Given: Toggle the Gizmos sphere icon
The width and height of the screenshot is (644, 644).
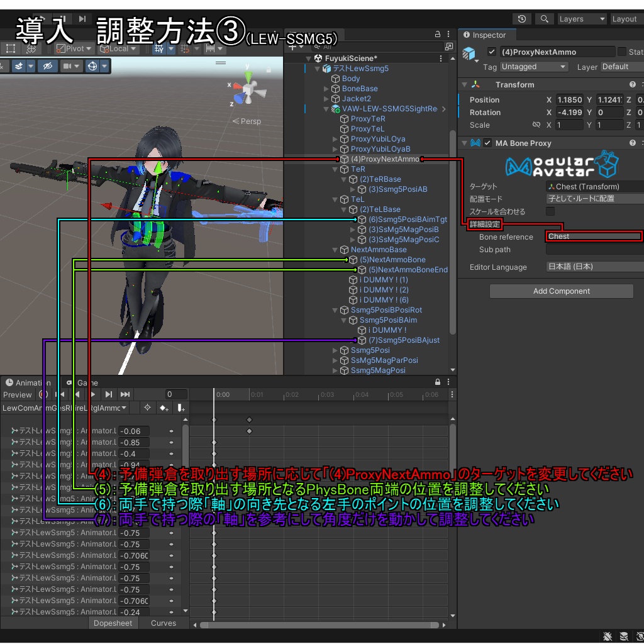Looking at the screenshot, I should click(x=92, y=65).
